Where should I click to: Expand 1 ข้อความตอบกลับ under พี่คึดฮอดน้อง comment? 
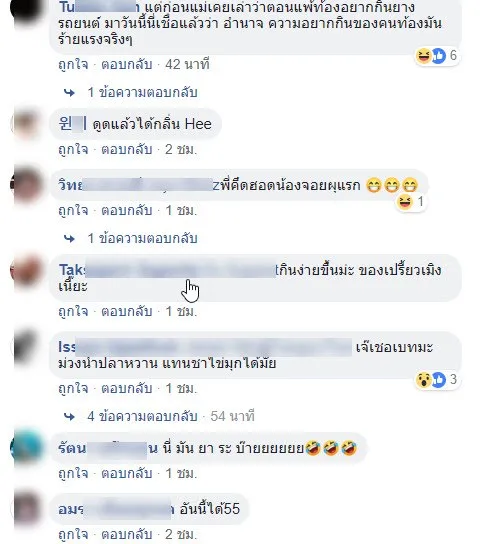tap(143, 238)
